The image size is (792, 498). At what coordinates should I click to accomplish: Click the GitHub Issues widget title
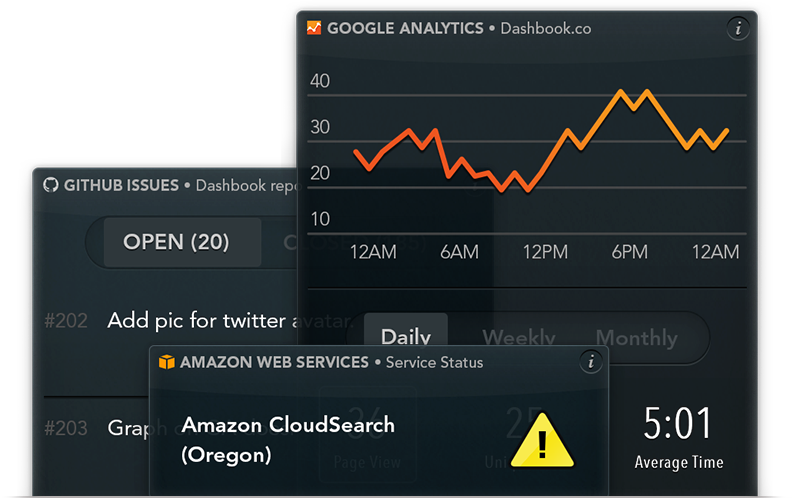pyautogui.click(x=173, y=185)
